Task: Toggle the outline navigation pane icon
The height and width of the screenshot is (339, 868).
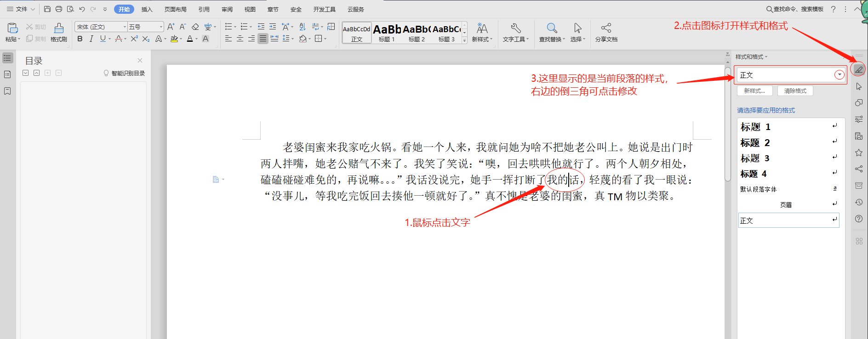Action: click(7, 58)
